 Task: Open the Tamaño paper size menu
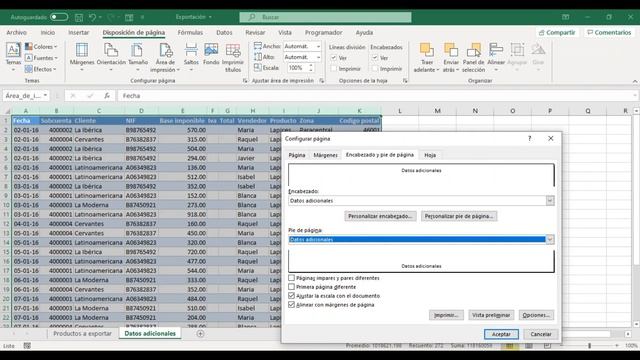[138, 57]
